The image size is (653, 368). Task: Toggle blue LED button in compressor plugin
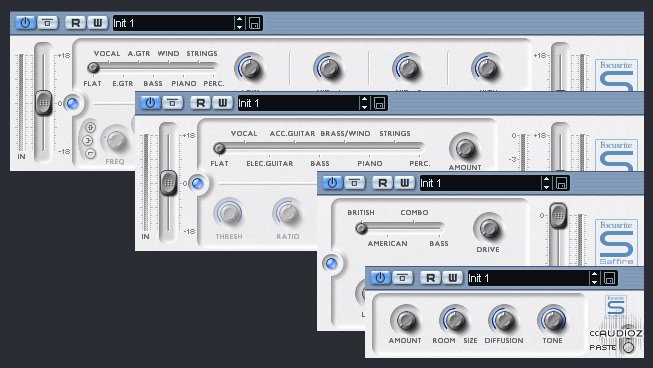click(x=197, y=183)
